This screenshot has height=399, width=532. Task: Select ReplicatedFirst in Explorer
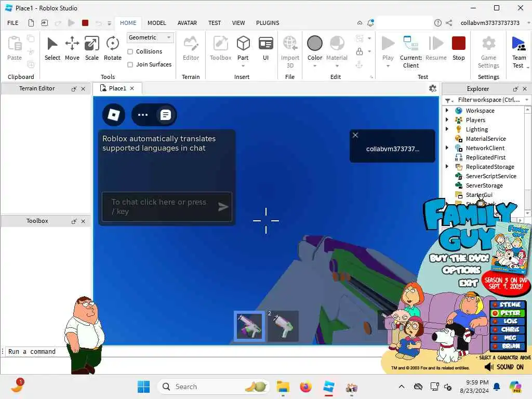[x=485, y=157]
